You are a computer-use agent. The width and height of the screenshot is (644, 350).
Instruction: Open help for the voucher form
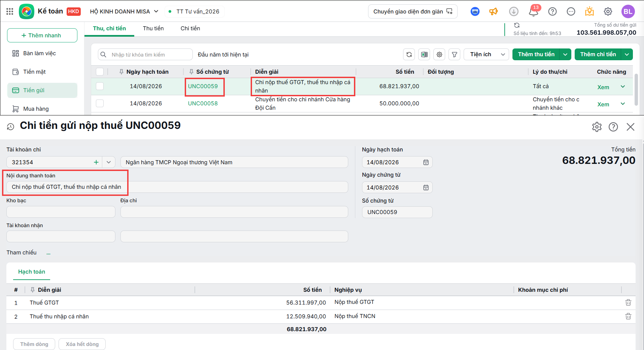tap(613, 127)
